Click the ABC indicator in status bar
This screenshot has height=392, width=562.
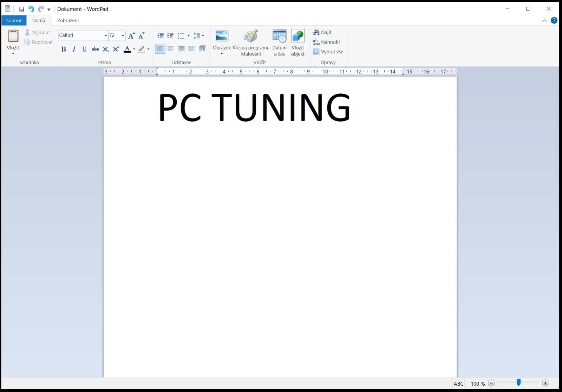pos(458,384)
